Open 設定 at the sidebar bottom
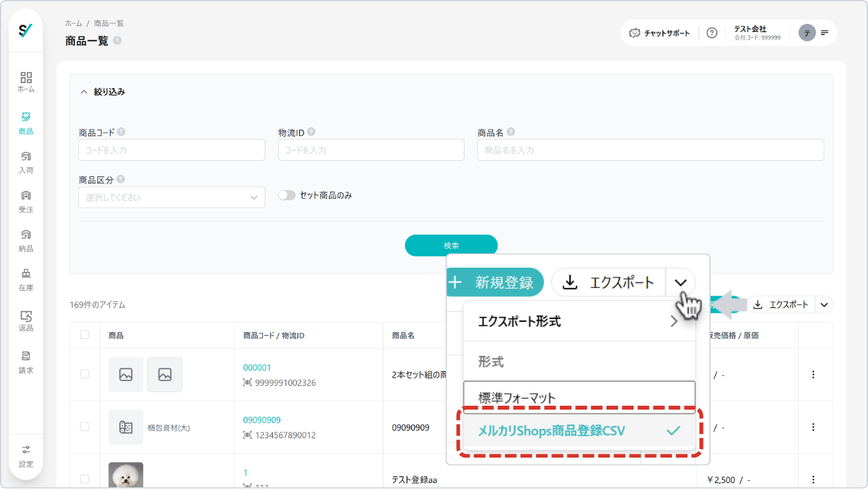The width and height of the screenshot is (868, 490). pos(26,456)
